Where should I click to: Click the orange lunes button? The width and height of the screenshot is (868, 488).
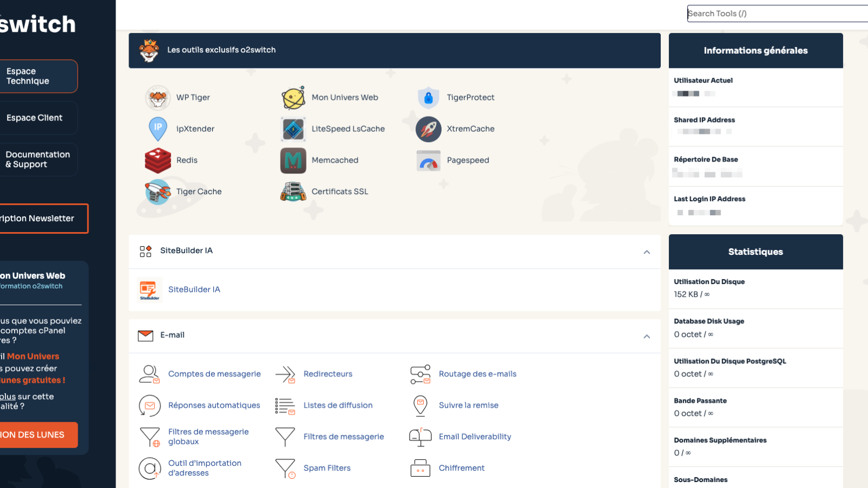(37, 435)
